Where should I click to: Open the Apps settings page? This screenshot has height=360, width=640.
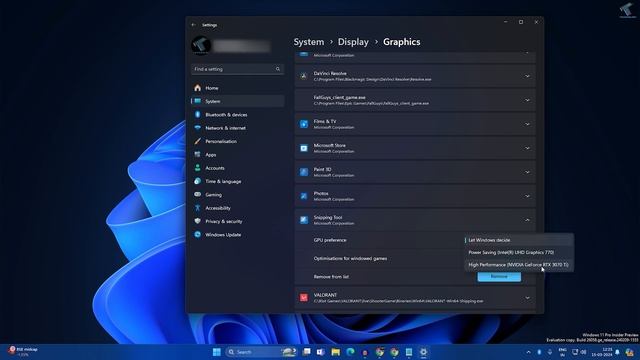pyautogui.click(x=238, y=155)
